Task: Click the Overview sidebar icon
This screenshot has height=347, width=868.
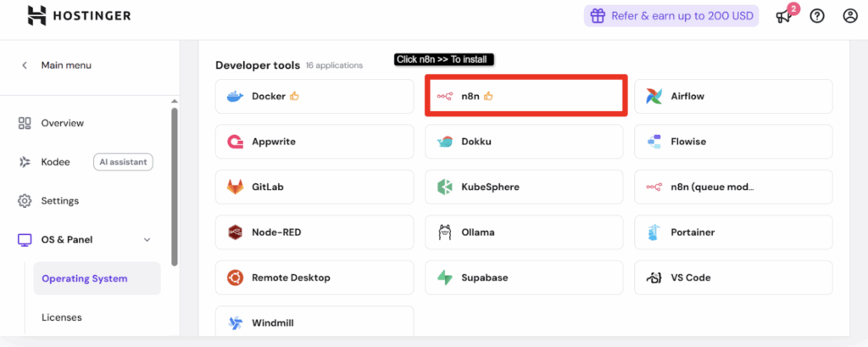Action: (x=25, y=123)
